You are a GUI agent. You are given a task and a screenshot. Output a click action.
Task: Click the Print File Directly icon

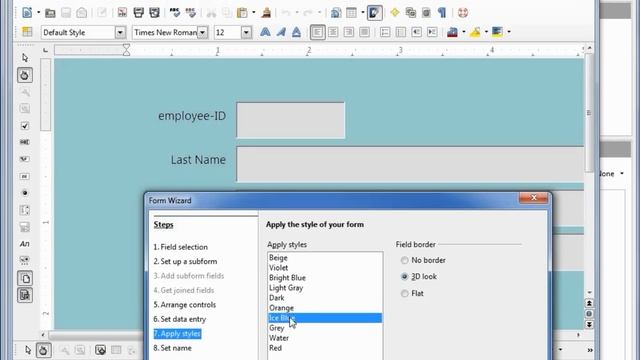138,13
